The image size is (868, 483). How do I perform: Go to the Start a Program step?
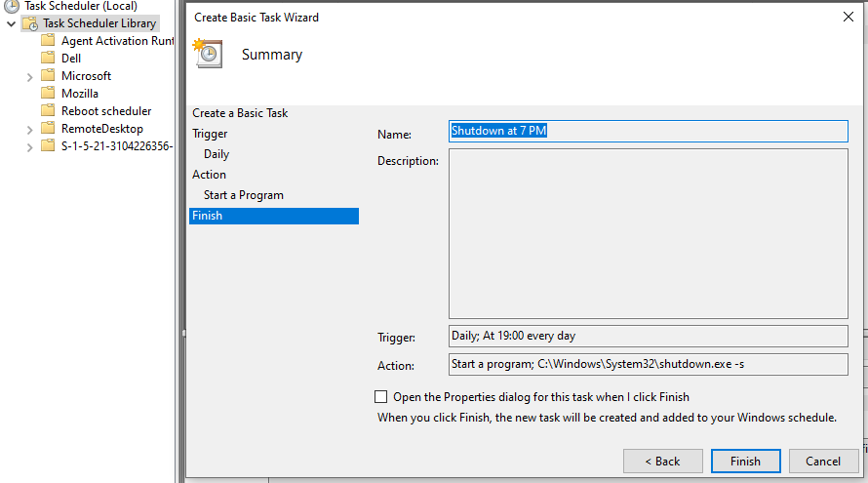coord(244,195)
